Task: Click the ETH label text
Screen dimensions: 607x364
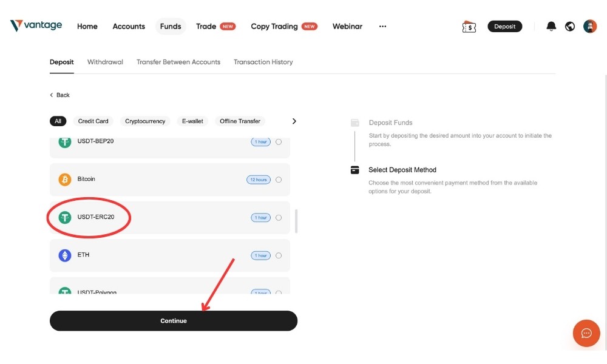Action: coord(83,255)
